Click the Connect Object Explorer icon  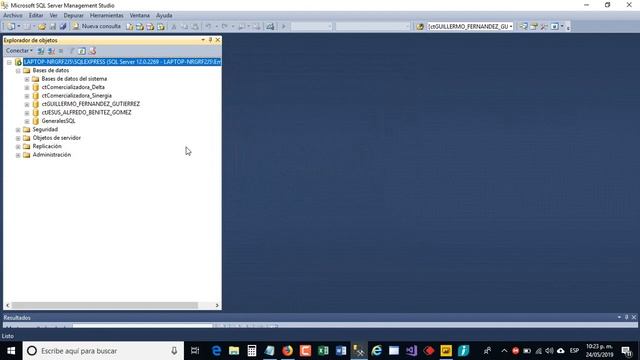point(41,51)
